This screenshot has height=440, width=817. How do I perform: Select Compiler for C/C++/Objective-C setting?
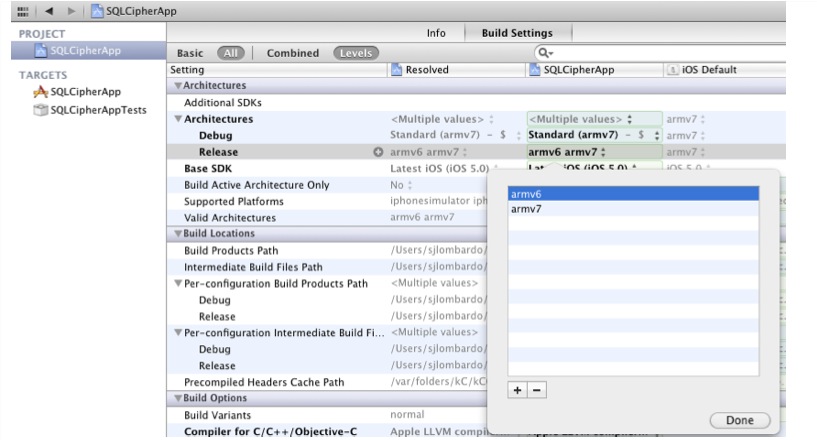tap(270, 432)
